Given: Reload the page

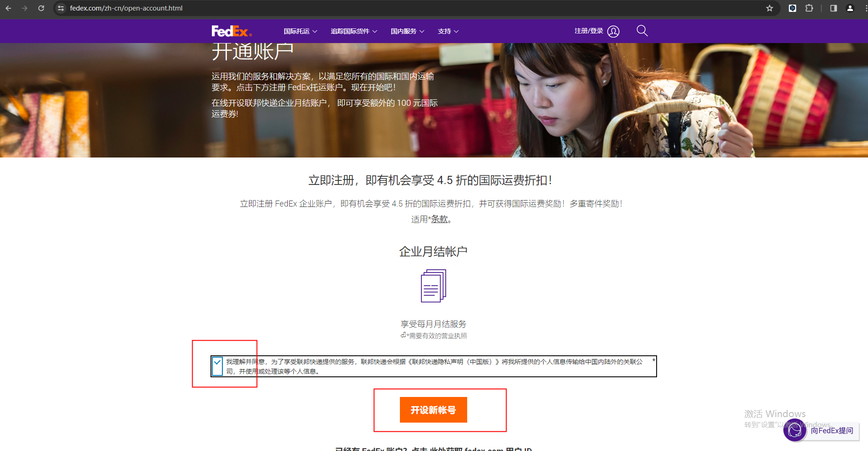Looking at the screenshot, I should tap(41, 8).
